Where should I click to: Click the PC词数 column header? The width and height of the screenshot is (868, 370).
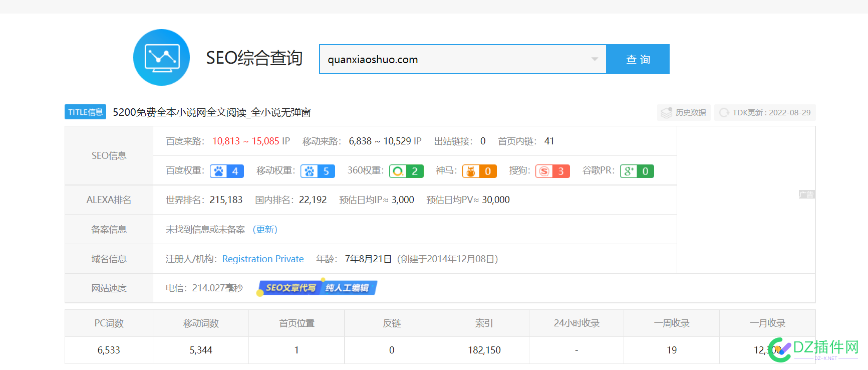pyautogui.click(x=109, y=323)
